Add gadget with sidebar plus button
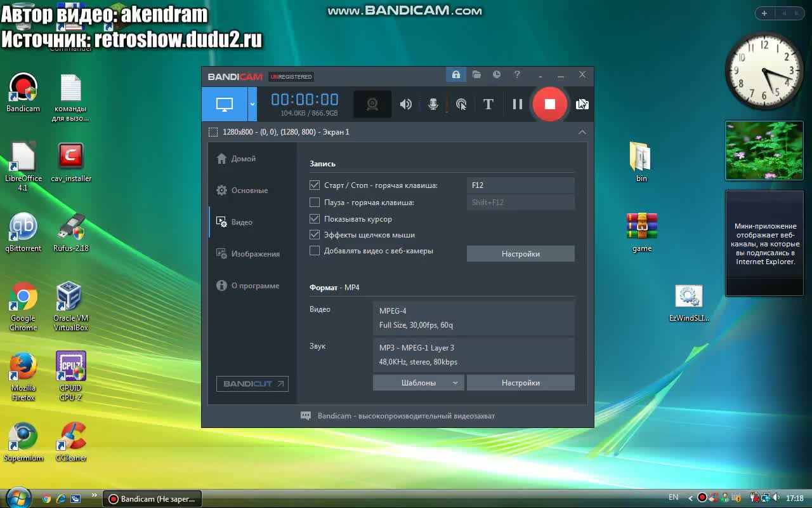 [764, 13]
